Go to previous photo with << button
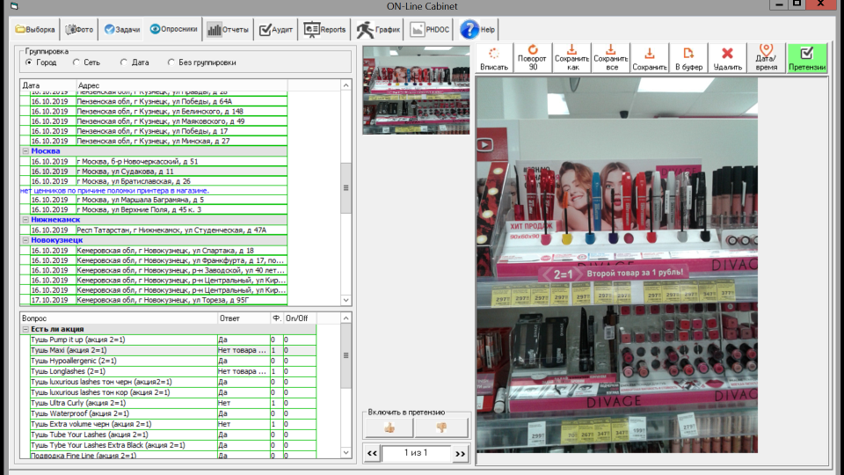 click(x=372, y=453)
